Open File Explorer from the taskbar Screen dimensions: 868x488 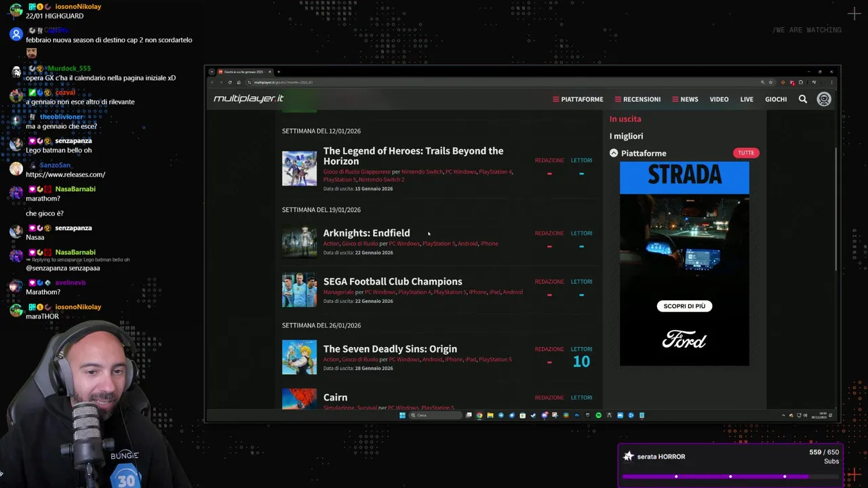pyautogui.click(x=490, y=415)
